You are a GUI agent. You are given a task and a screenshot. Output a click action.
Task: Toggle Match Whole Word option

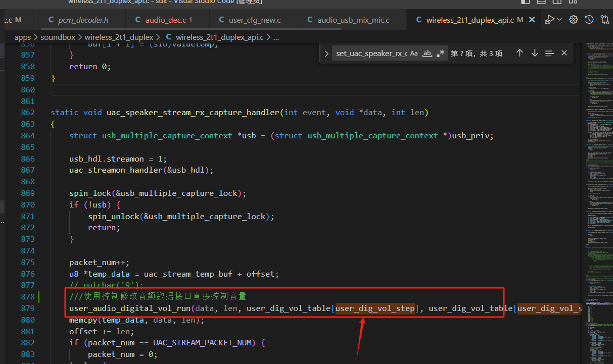click(427, 53)
